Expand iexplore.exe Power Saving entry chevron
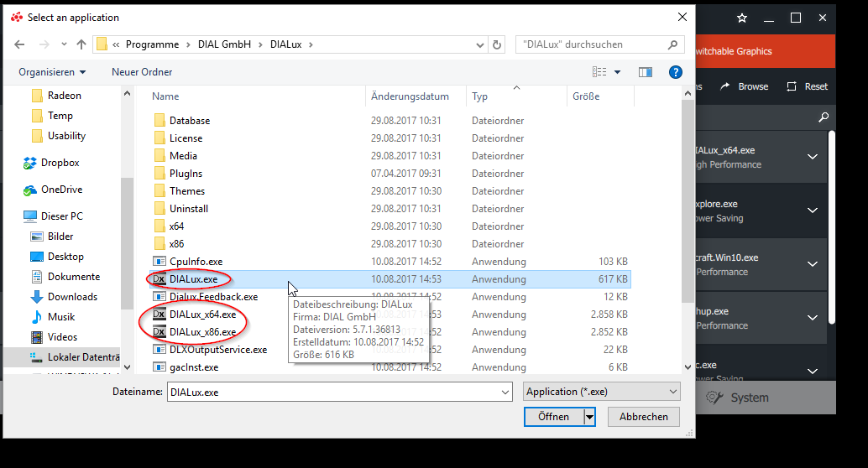Image resolution: width=868 pixels, height=468 pixels. [x=813, y=211]
